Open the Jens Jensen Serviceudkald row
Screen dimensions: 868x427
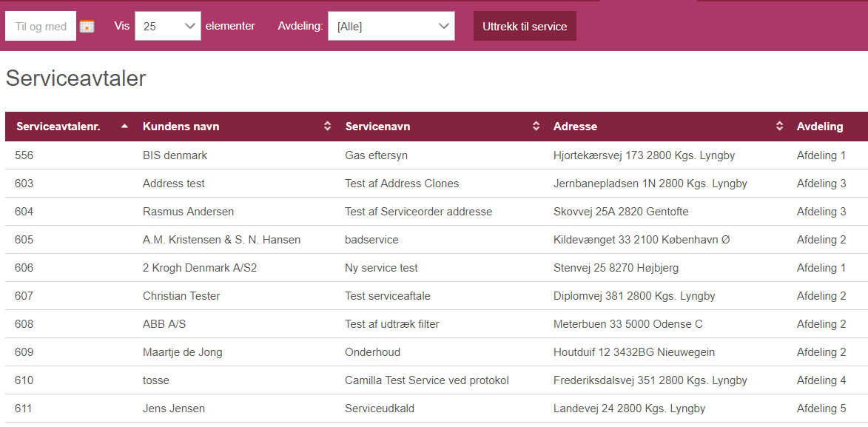436,408
